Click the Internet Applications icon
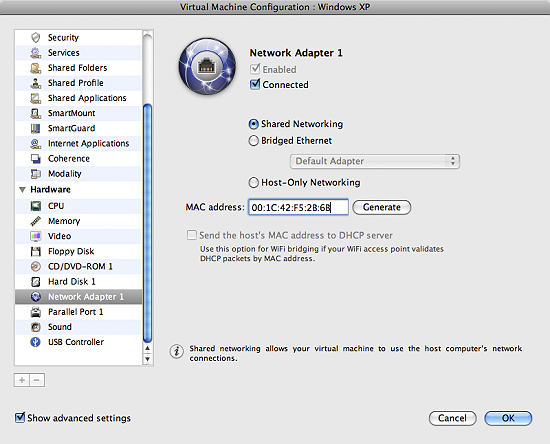The image size is (550, 444). click(35, 143)
